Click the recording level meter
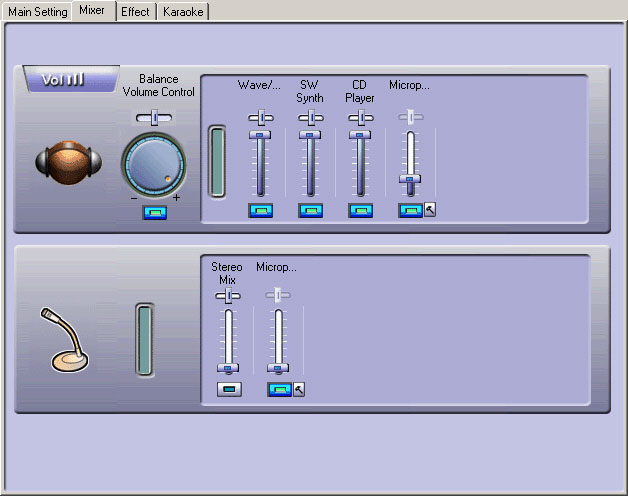The height and width of the screenshot is (496, 628). pos(145,340)
